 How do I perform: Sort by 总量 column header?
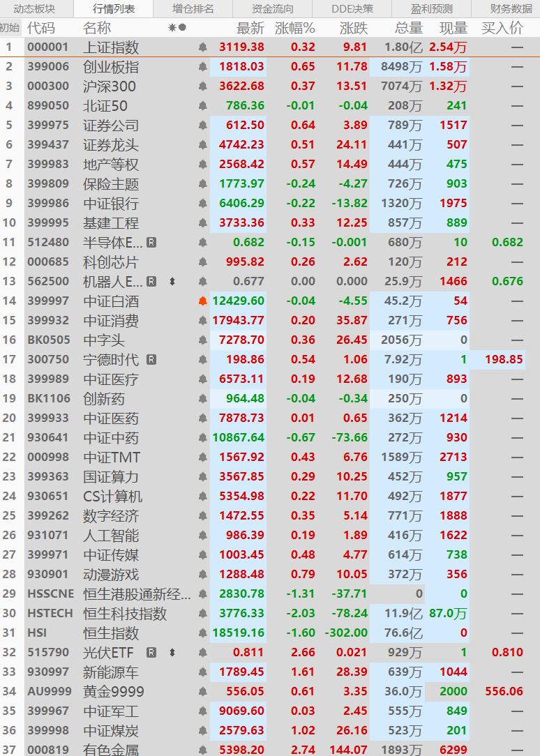click(x=408, y=28)
